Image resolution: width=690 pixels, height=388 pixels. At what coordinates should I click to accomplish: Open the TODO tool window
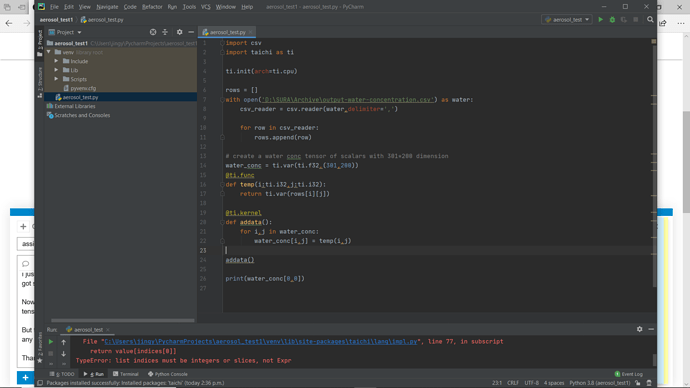[62, 374]
